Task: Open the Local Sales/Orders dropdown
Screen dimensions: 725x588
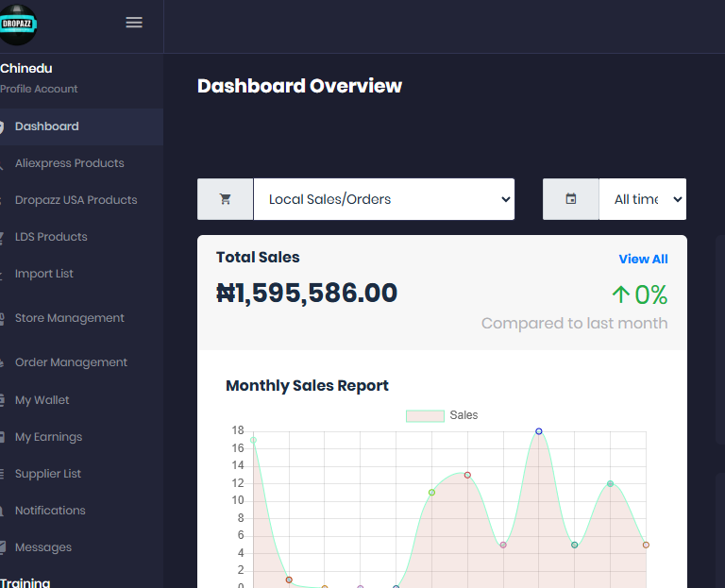Action: (x=384, y=199)
